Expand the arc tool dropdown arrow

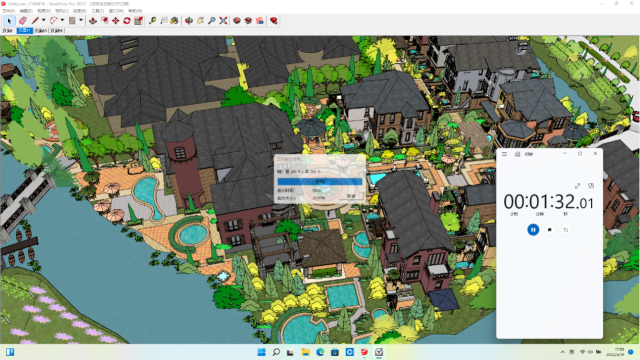tap(62, 20)
